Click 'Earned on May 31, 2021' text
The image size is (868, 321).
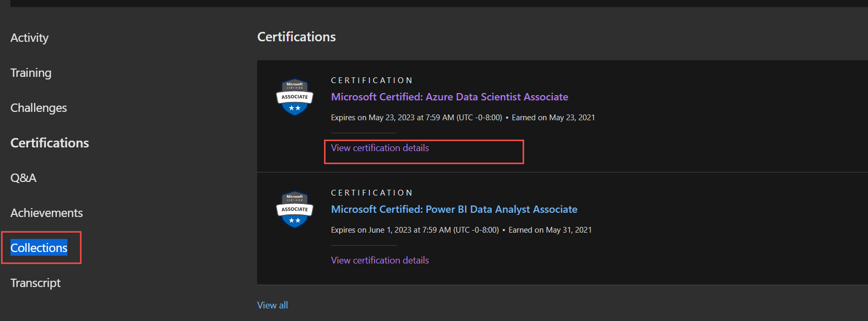550,230
